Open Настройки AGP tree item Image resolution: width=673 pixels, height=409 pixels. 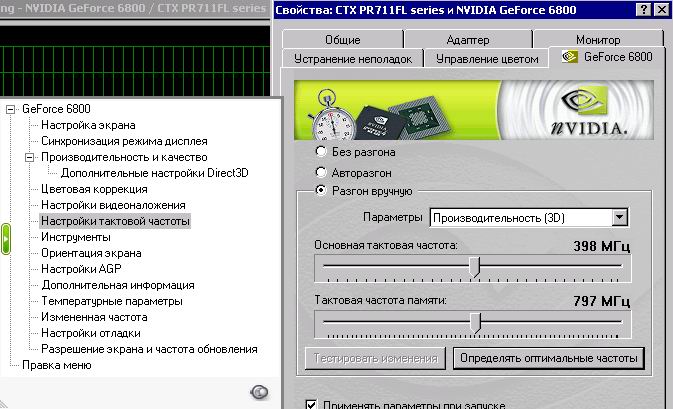pos(81,269)
